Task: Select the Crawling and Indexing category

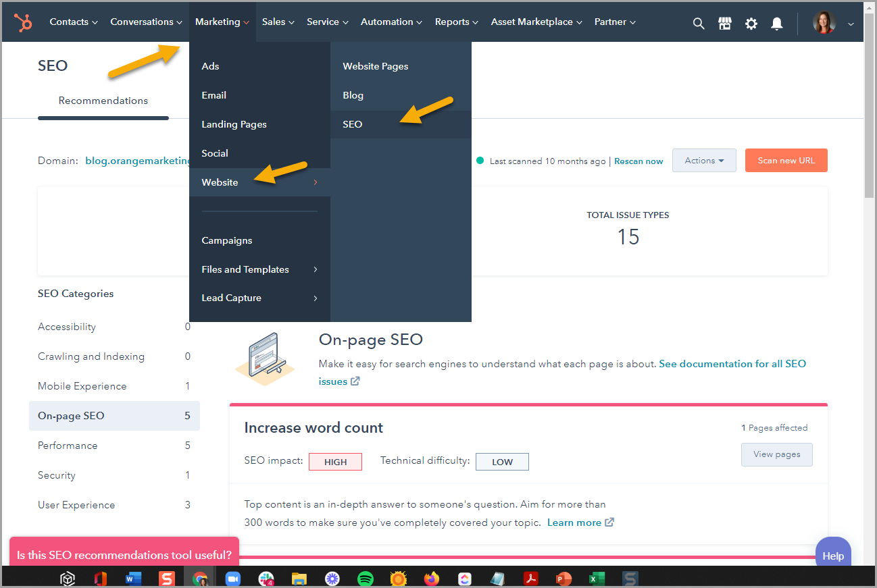Action: click(114, 356)
